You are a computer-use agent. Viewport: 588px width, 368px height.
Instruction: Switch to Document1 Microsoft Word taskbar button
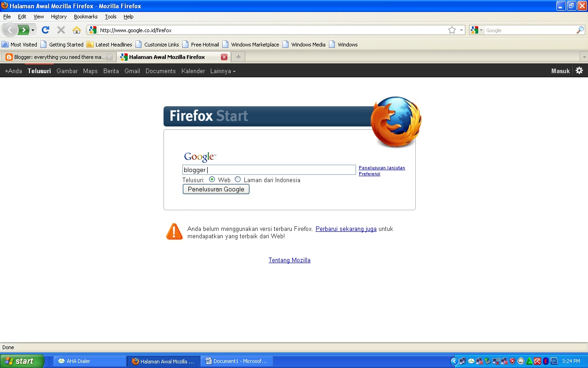click(x=237, y=361)
